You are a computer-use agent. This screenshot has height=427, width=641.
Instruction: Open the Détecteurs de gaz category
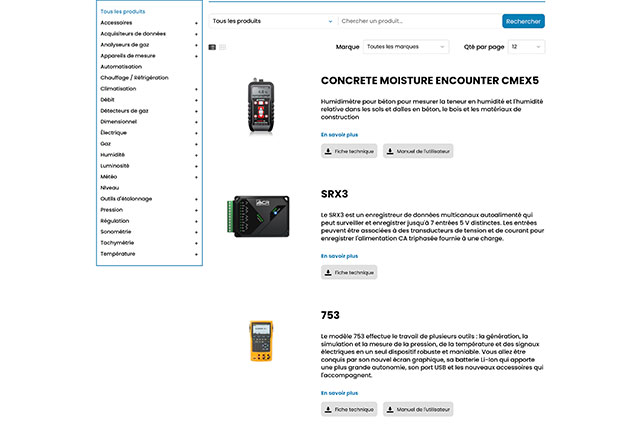coord(125,111)
